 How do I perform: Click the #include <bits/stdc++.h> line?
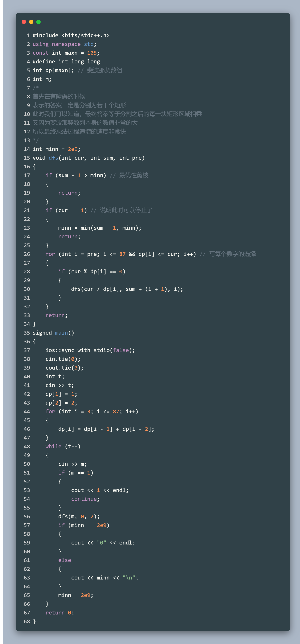point(71,36)
